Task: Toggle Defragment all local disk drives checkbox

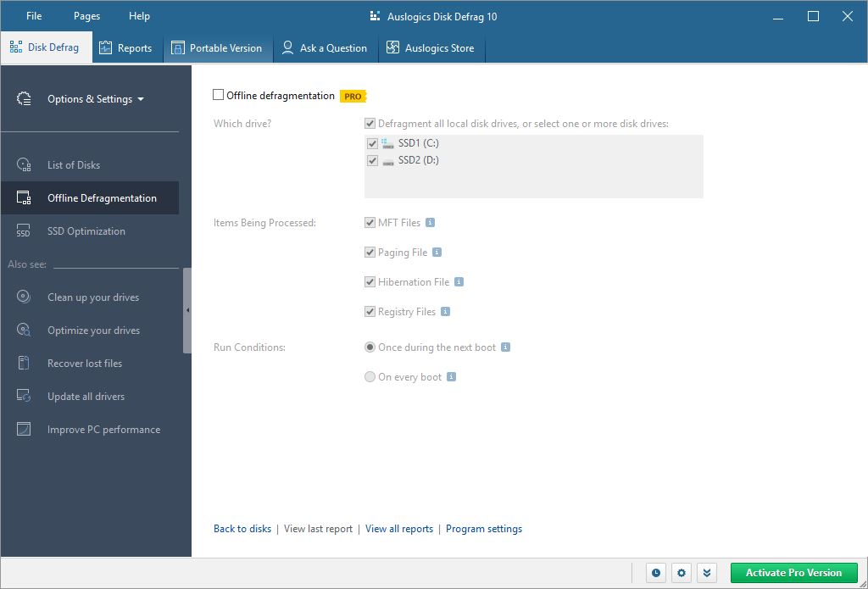Action: (x=370, y=124)
